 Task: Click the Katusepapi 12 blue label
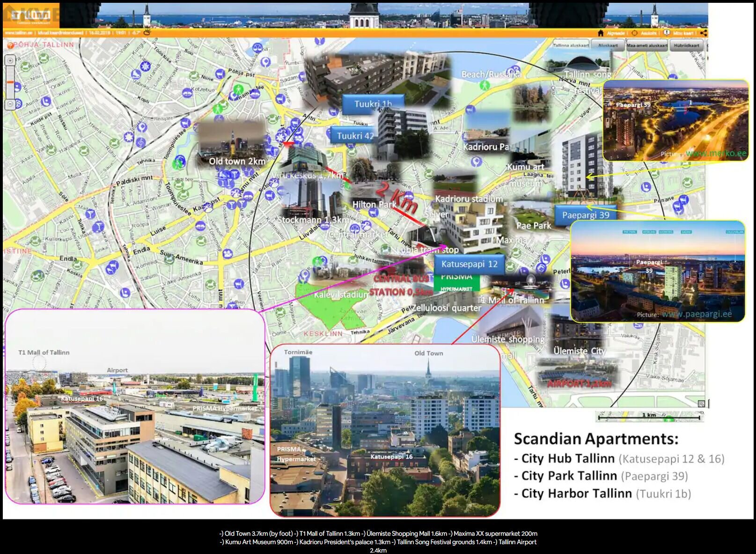469,264
